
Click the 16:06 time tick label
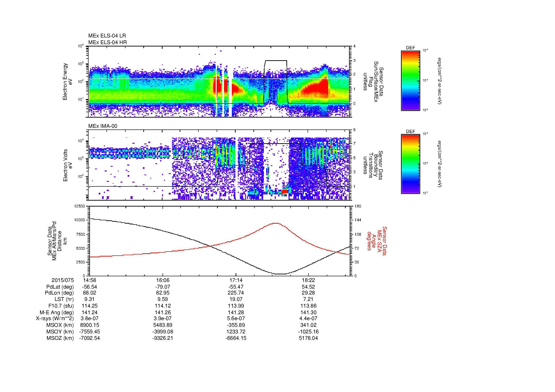(163, 280)
